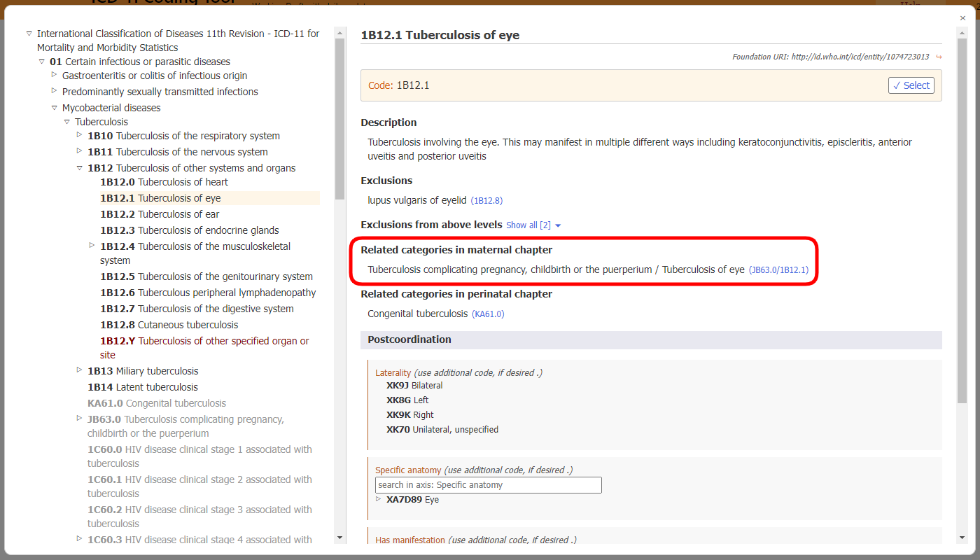
Task: Expand the XA7D89 Eye anatomy node
Action: (378, 499)
